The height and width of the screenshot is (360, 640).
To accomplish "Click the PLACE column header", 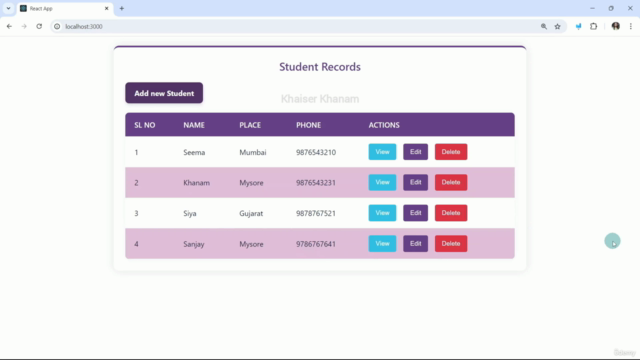I will 250,125.
